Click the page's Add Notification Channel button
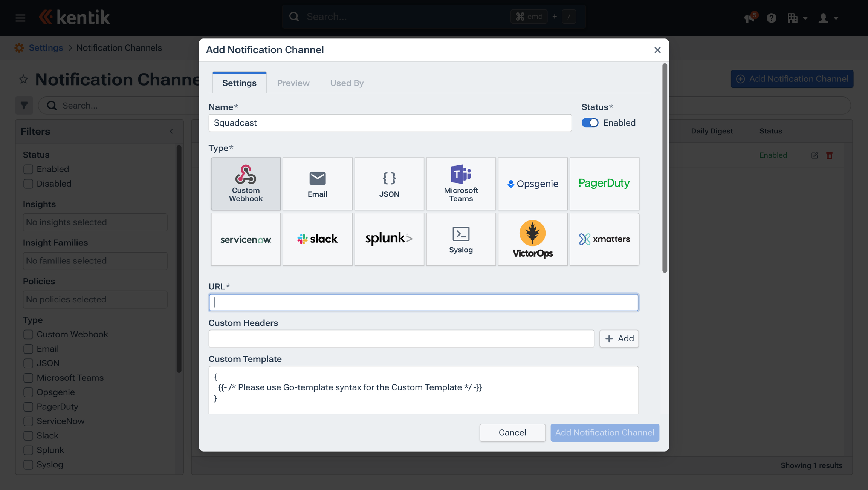 (792, 79)
